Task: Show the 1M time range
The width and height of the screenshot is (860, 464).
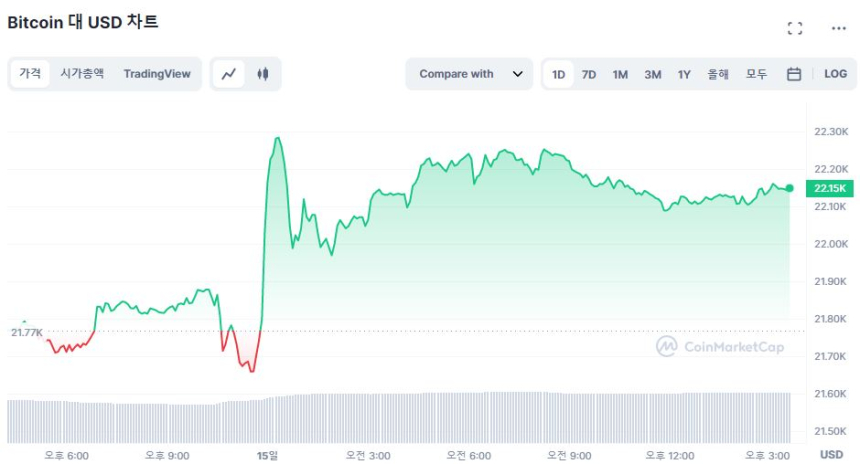Action: (620, 74)
